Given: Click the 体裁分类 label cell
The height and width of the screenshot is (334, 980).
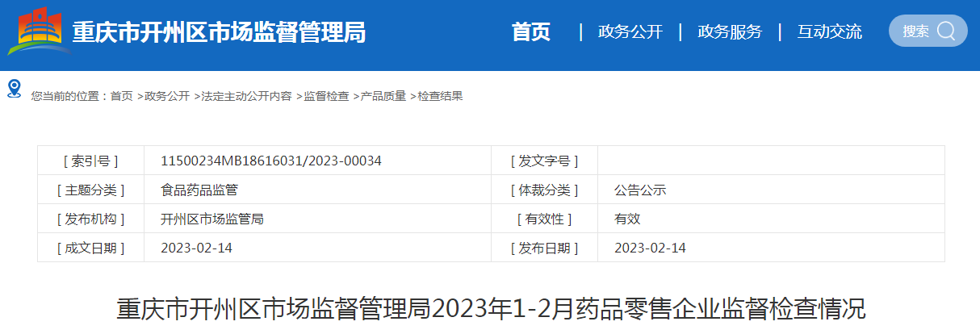Looking at the screenshot, I should click(544, 190).
